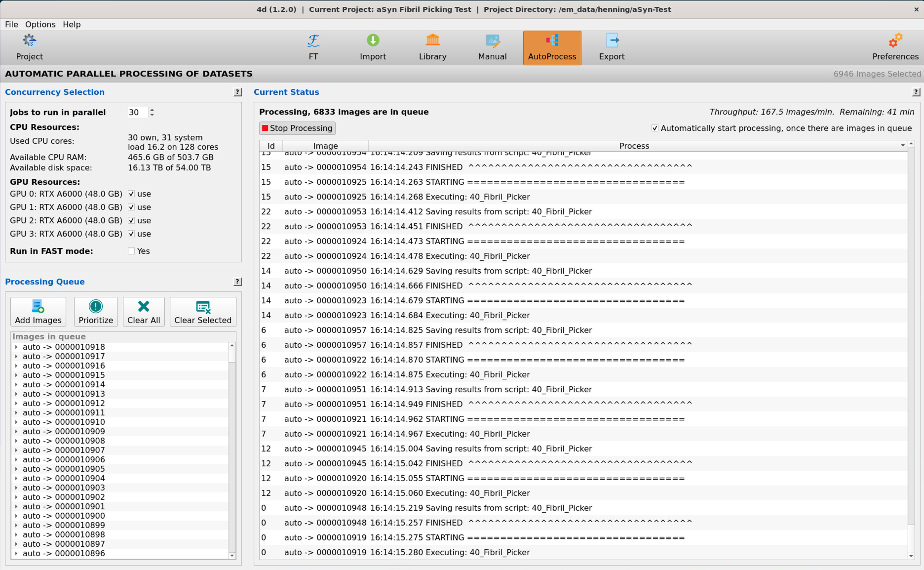This screenshot has width=924, height=570.
Task: Click the Import toolbar icon
Action: 373,47
